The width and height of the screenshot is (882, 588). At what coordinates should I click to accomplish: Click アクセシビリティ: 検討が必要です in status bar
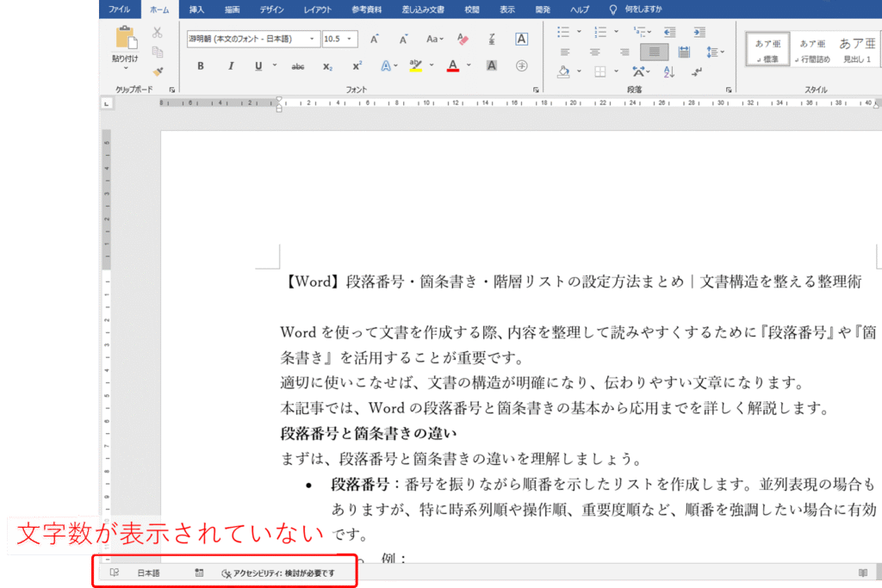point(278,573)
